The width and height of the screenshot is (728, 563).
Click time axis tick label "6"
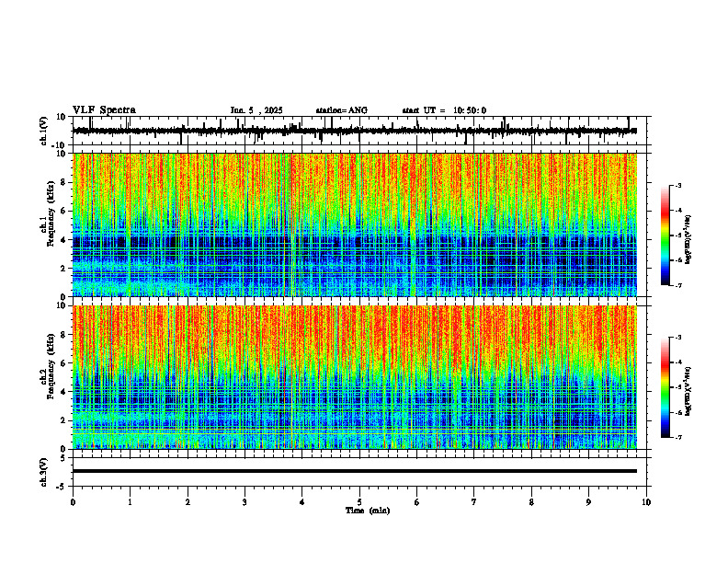(417, 502)
